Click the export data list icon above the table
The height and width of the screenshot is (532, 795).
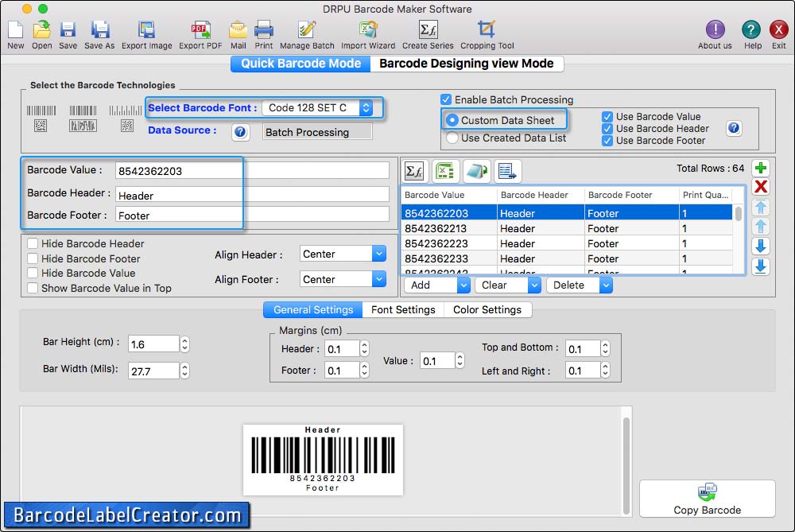point(507,172)
